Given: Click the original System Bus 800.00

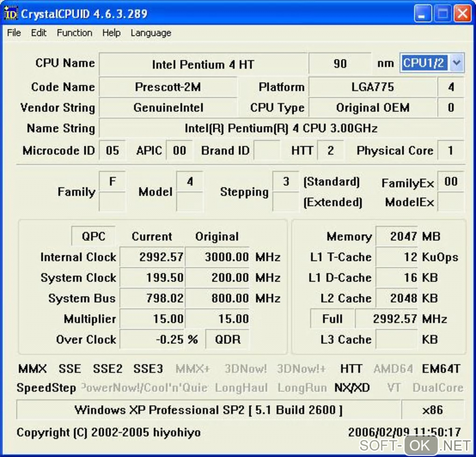Looking at the screenshot, I should coord(217,298).
